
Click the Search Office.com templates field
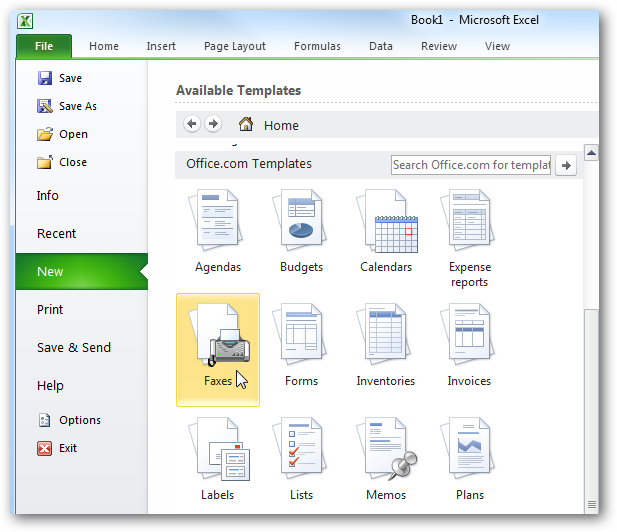click(470, 165)
